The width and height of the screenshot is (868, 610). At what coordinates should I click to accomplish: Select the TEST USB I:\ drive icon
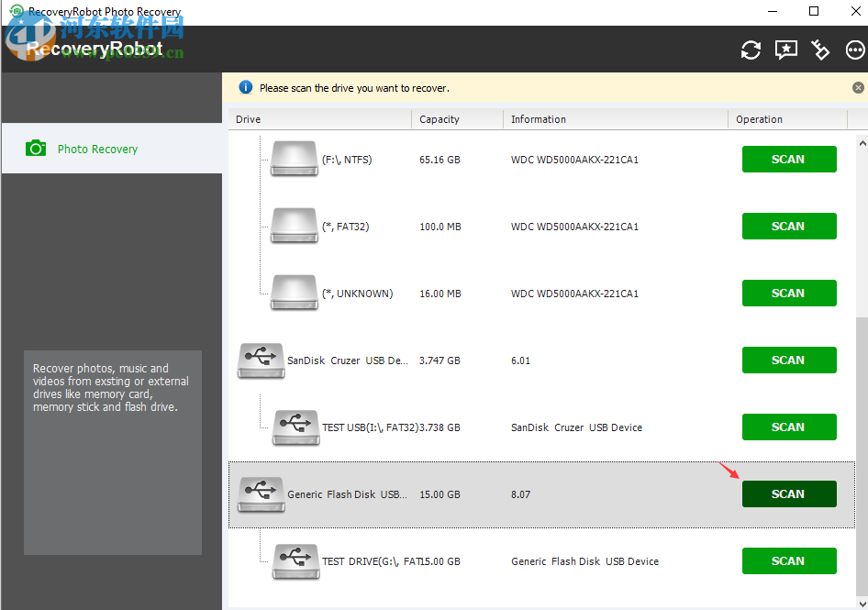click(295, 427)
